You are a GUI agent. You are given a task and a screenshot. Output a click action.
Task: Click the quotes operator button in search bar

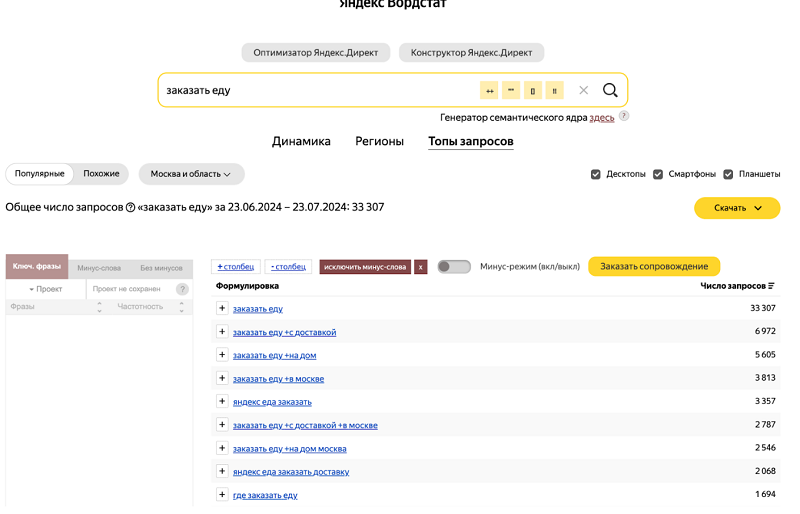click(x=511, y=90)
